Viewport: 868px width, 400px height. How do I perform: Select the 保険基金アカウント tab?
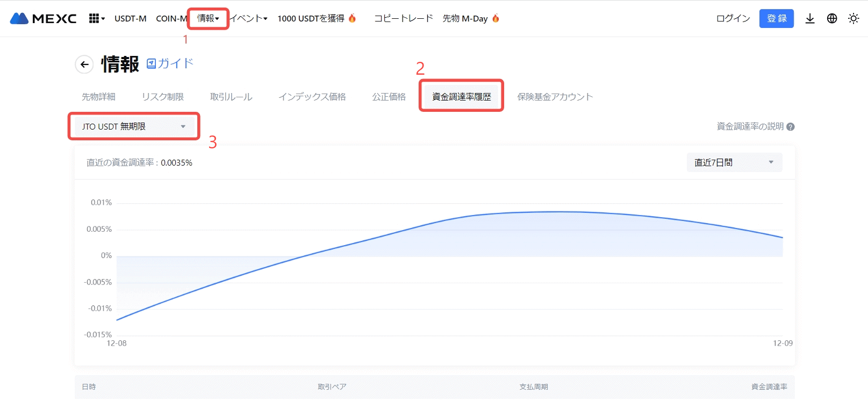pyautogui.click(x=555, y=97)
